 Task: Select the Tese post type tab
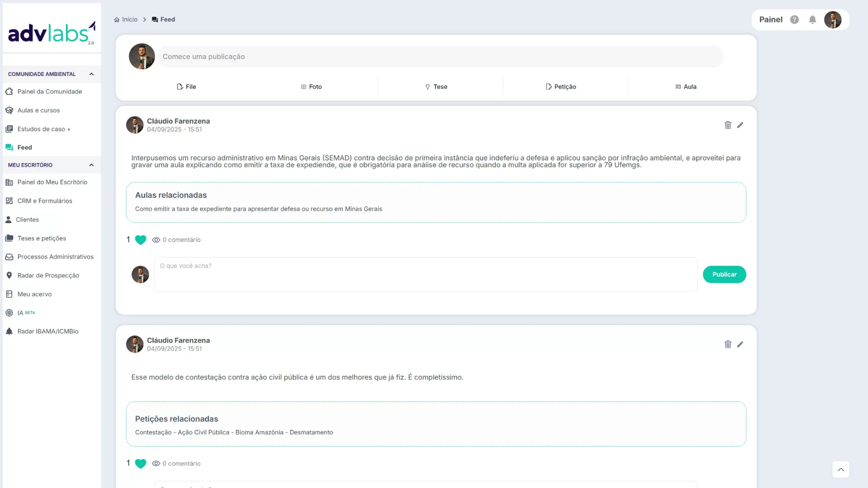pos(436,87)
